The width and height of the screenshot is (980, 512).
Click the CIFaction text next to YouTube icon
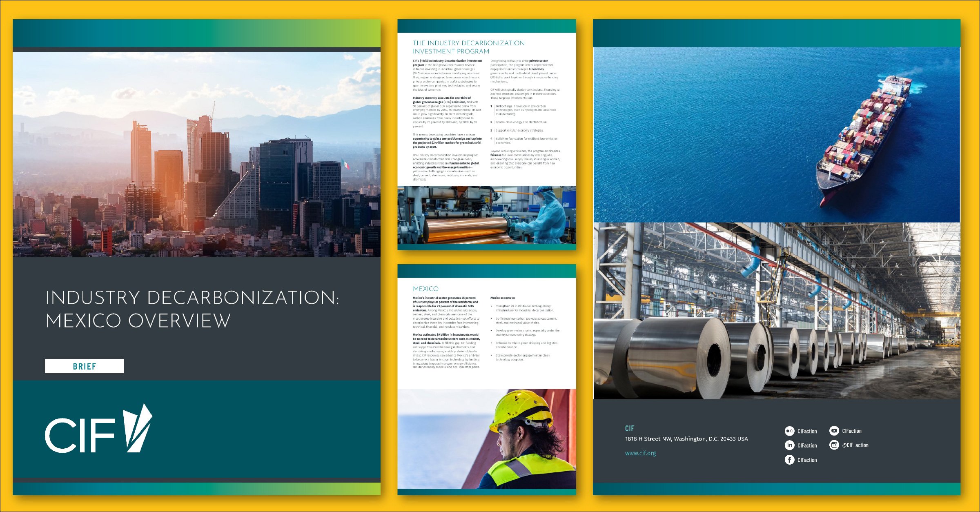tap(852, 431)
